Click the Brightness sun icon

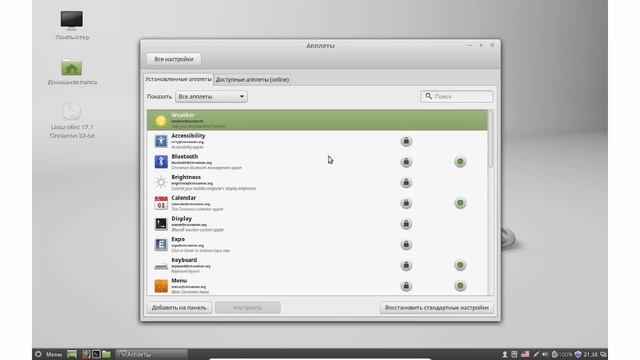click(161, 182)
